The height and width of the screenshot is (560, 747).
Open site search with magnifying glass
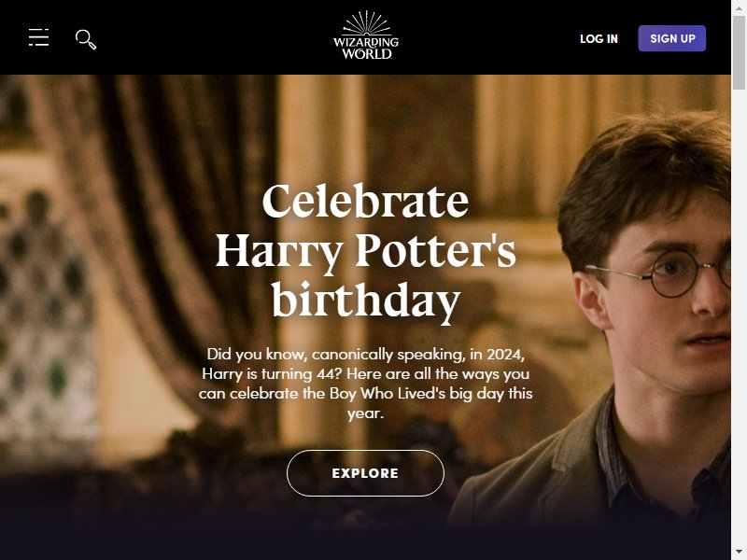86,39
